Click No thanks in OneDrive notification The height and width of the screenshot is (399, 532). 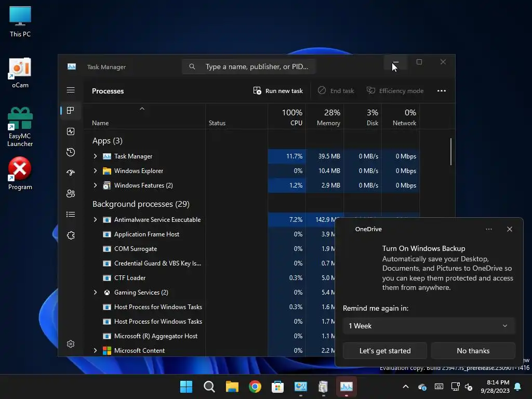473,351
